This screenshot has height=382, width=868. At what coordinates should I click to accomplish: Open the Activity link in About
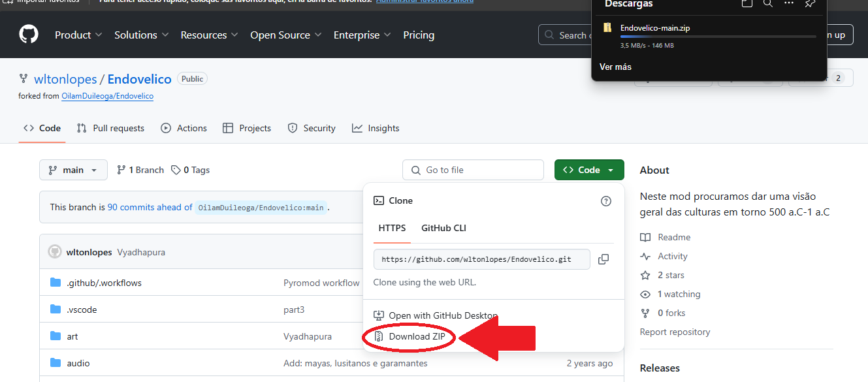point(664,256)
